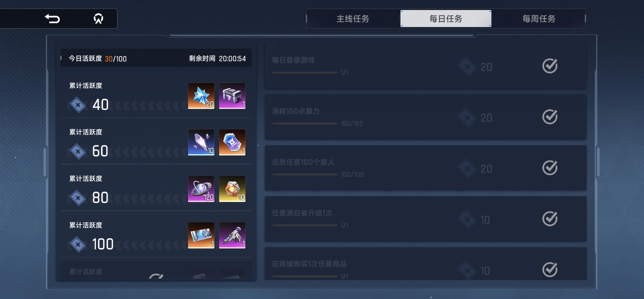Click checkmark for 消耗150点算力 task
This screenshot has width=644, height=299.
coord(549,117)
